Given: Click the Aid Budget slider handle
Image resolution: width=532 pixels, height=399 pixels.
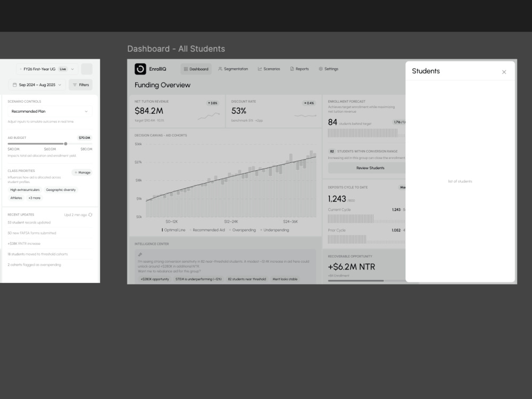Looking at the screenshot, I should [66, 144].
